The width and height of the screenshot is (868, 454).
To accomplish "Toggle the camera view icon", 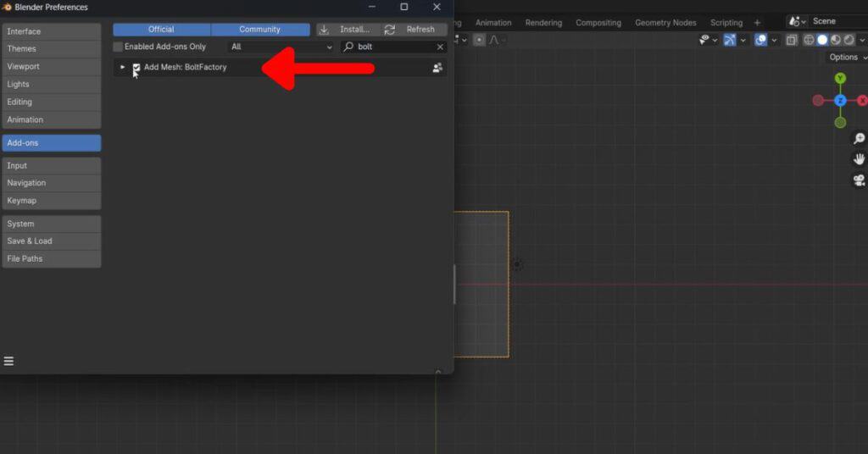I will coord(859,180).
